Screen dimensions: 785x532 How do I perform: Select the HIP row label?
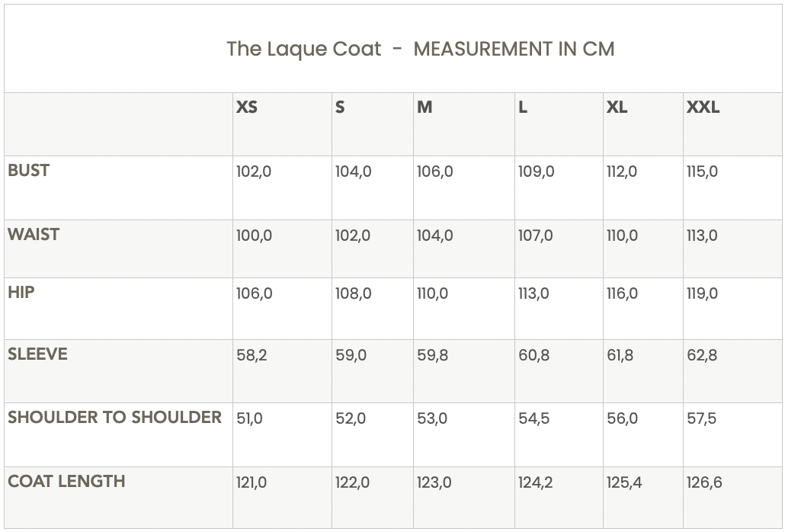[x=21, y=292]
